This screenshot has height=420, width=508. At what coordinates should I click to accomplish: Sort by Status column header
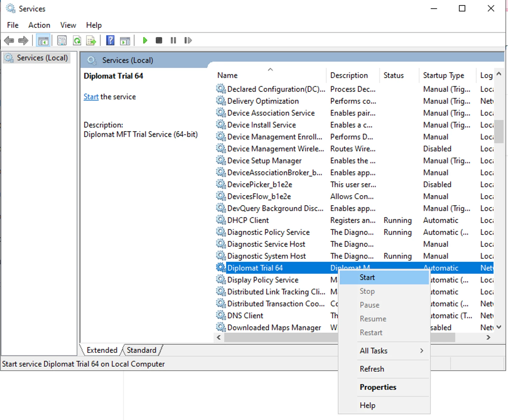click(399, 75)
